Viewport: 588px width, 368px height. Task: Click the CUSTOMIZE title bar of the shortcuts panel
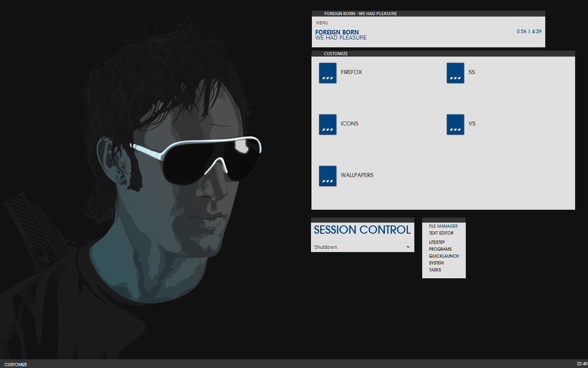443,53
